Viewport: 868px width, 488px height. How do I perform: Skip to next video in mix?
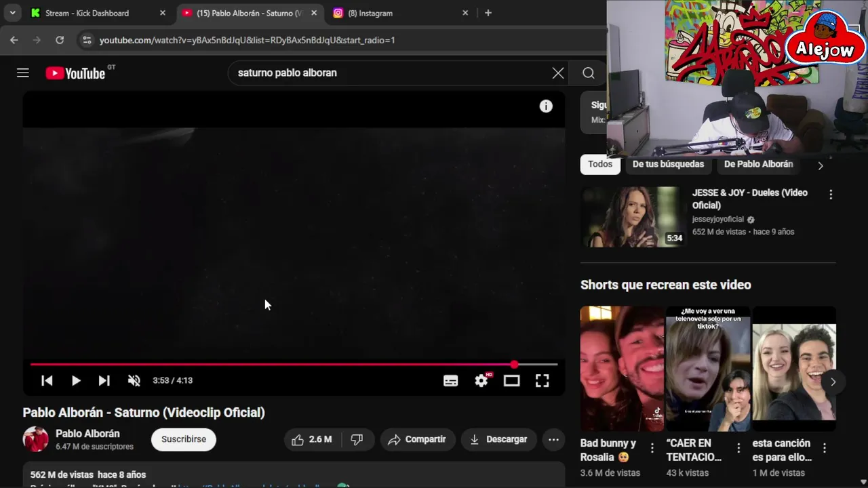[x=104, y=381]
